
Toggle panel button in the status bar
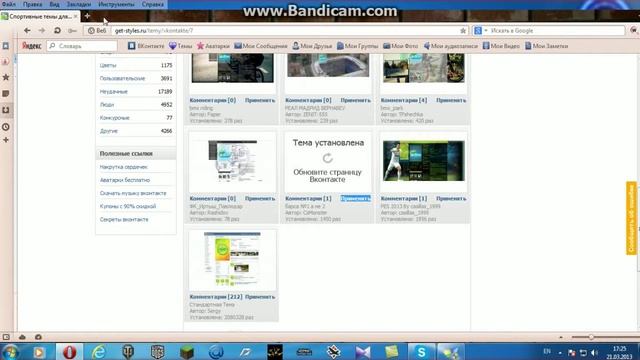pos(6,337)
